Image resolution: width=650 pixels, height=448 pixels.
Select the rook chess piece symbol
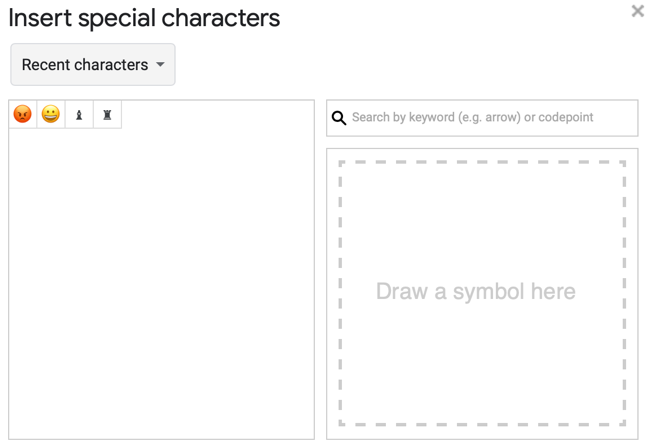tap(107, 115)
